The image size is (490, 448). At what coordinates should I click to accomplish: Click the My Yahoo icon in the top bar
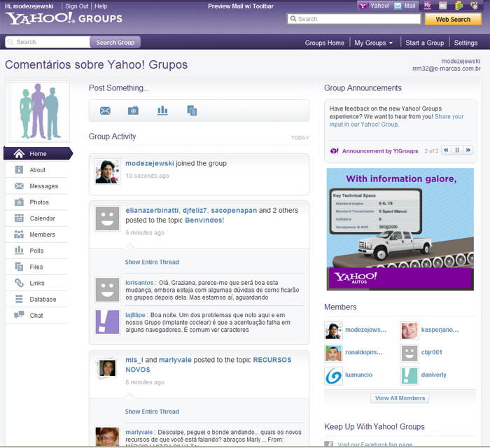click(x=428, y=6)
